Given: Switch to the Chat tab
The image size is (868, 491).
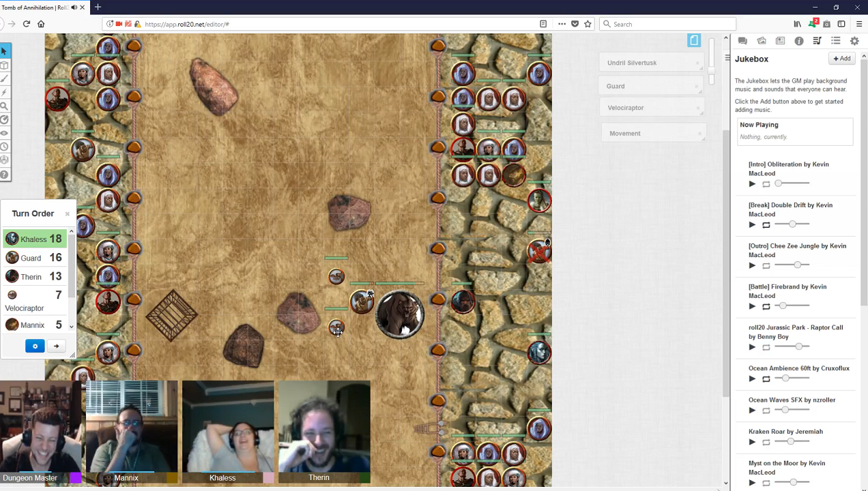Looking at the screenshot, I should 743,41.
